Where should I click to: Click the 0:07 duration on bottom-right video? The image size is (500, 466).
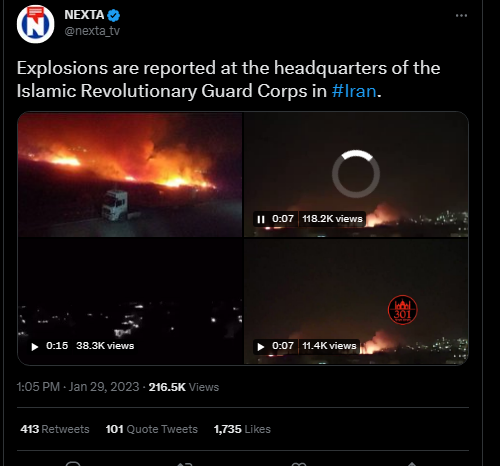(283, 346)
